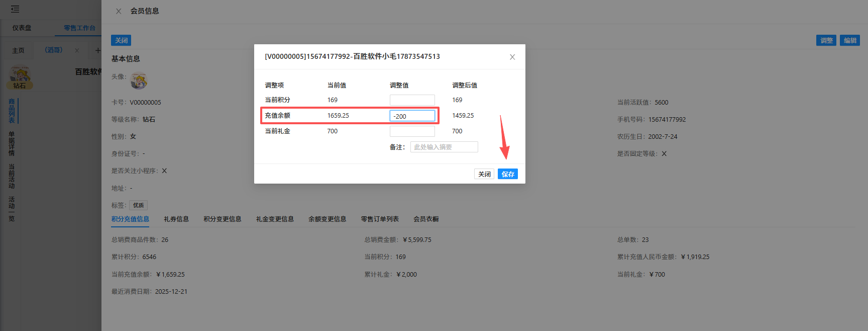Screen dimensions: 868x331
Task: Click the 总单数 23 text
Action: click(x=633, y=240)
